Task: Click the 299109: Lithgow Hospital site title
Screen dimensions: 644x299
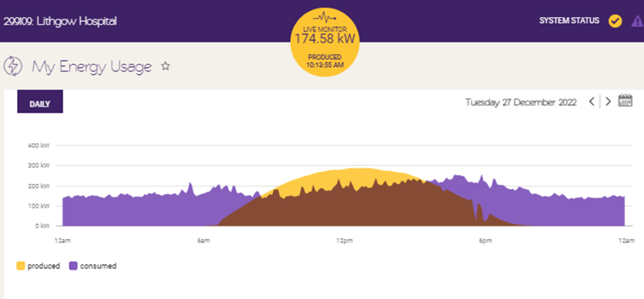Action: [60, 21]
